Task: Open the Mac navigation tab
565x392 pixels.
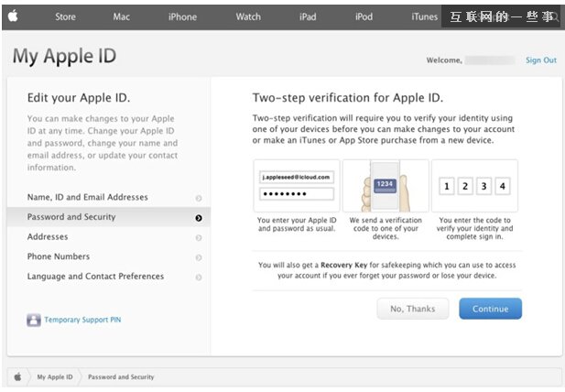Action: pos(122,16)
